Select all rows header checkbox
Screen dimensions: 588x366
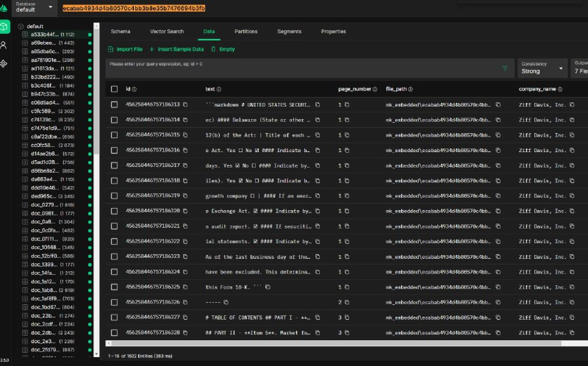pos(115,89)
